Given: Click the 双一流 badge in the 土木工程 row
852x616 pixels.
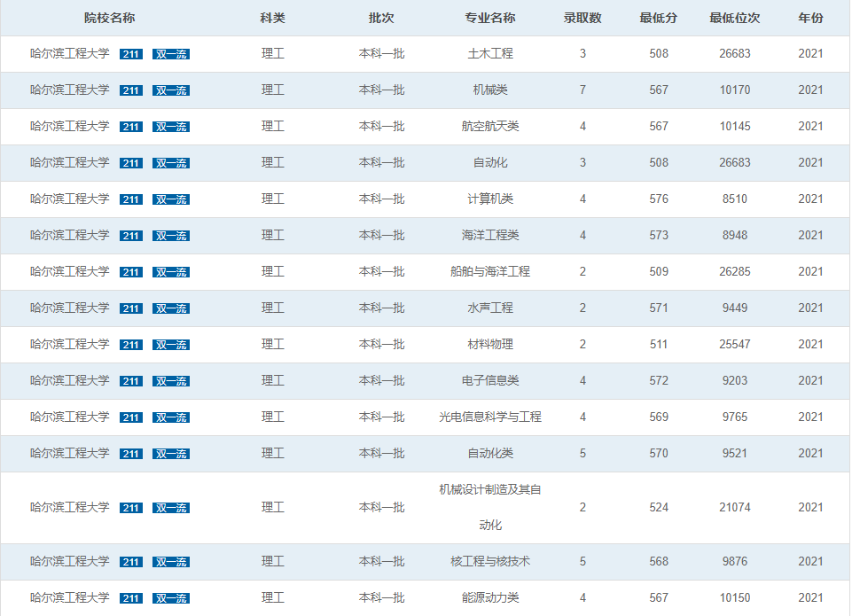Looking at the screenshot, I should (170, 54).
